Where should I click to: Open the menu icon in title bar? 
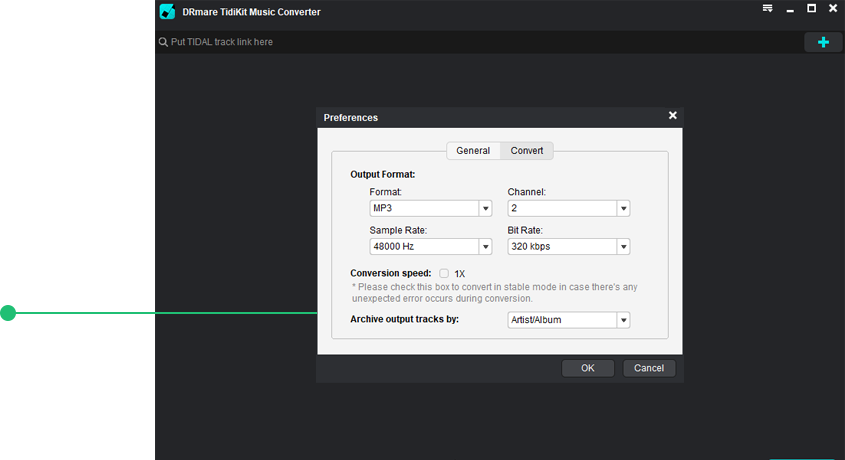(x=767, y=8)
